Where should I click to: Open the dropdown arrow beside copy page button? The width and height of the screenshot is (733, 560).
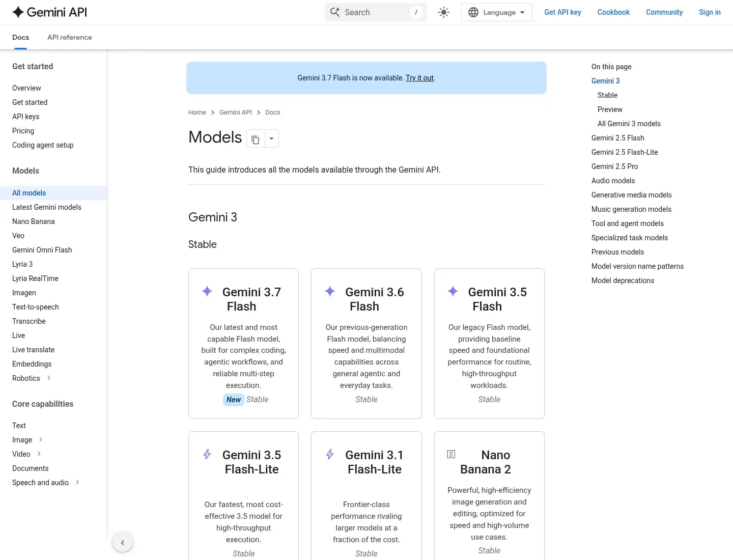(x=272, y=139)
